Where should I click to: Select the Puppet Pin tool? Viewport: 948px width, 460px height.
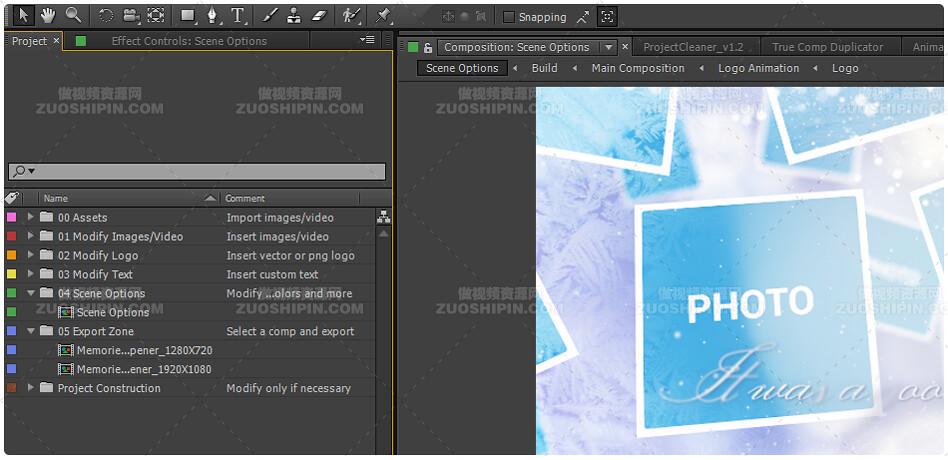point(383,15)
